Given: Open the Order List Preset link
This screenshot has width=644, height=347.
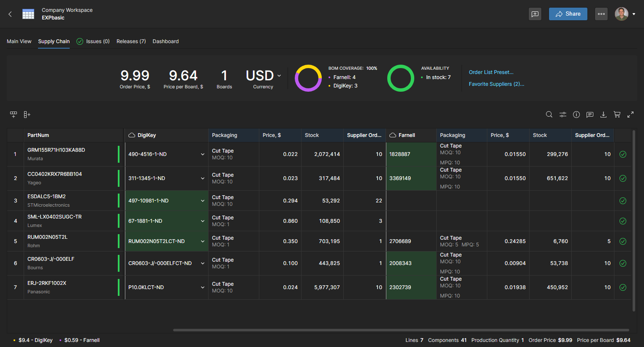Looking at the screenshot, I should (491, 72).
